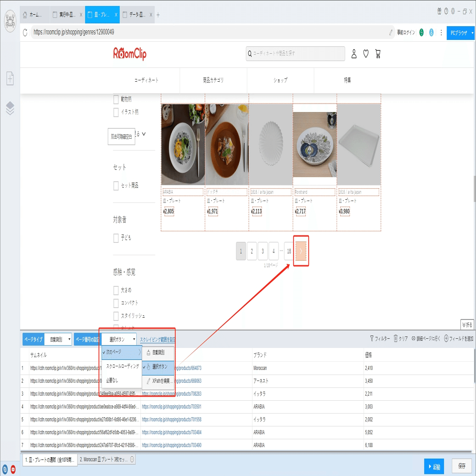Open the three-dot more options menu
Image resolution: width=476 pixels, height=476 pixels.
(441, 32)
